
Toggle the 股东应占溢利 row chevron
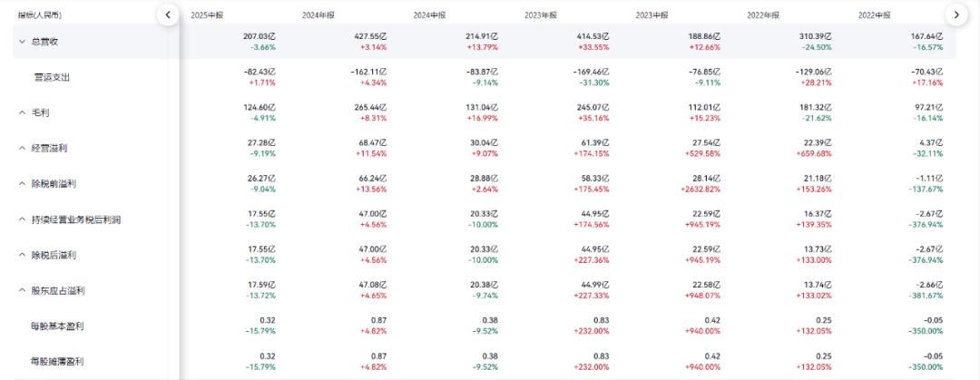pyautogui.click(x=23, y=290)
